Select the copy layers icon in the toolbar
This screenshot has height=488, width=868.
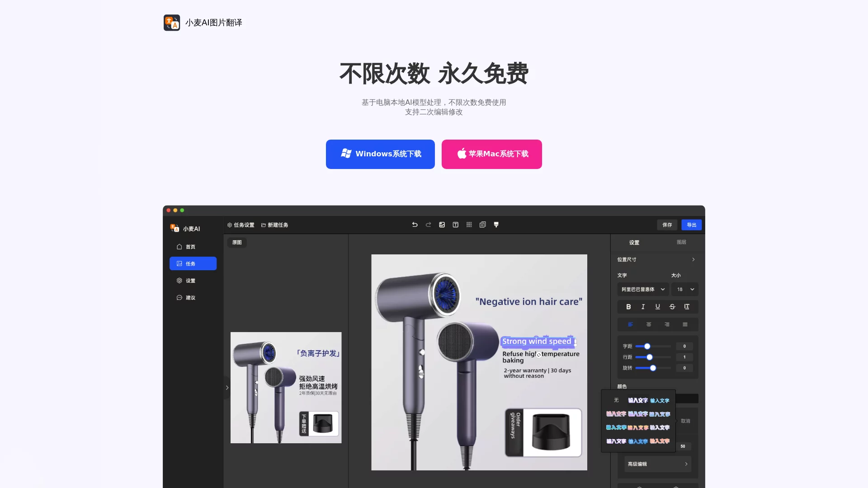(x=482, y=225)
